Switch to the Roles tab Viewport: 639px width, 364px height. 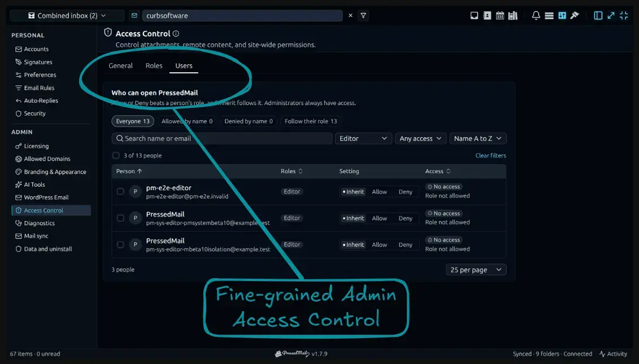point(154,65)
